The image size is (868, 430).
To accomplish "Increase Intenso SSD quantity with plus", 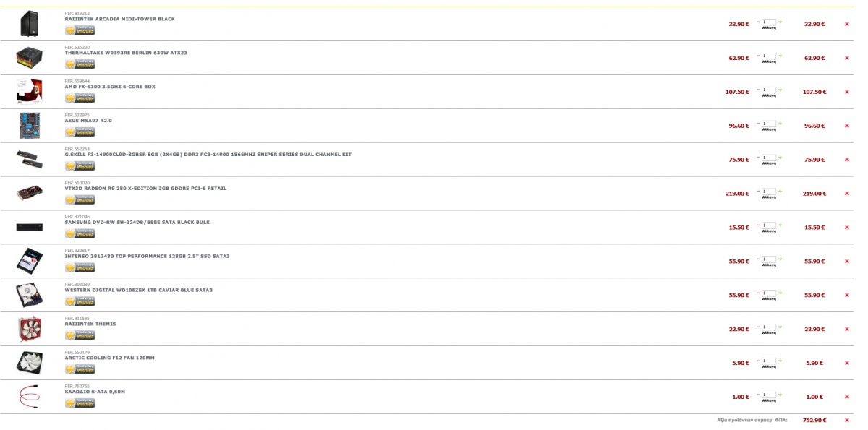I will [780, 259].
